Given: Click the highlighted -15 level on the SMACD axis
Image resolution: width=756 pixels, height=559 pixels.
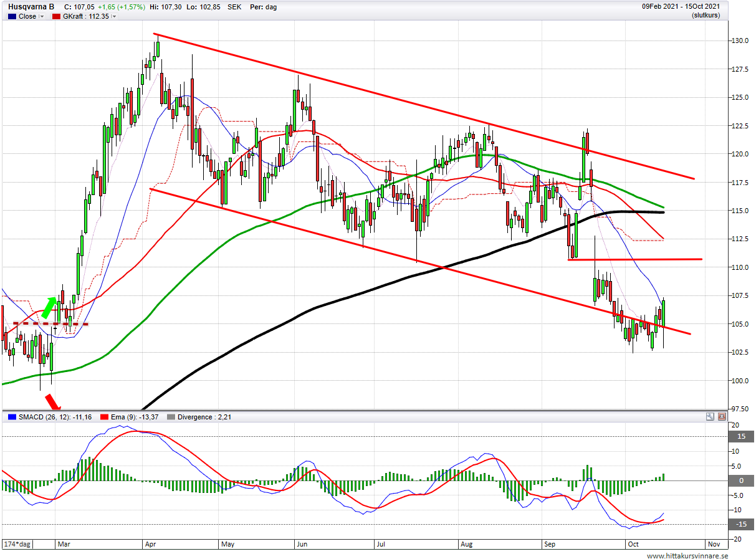Looking at the screenshot, I should pyautogui.click(x=741, y=524).
